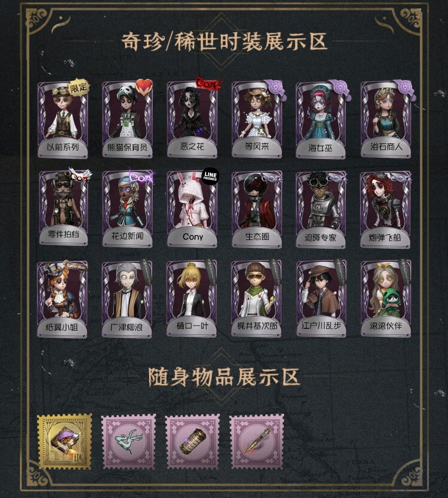Click the 零件拍档 costume card
The width and height of the screenshot is (448, 498).
[63, 209]
